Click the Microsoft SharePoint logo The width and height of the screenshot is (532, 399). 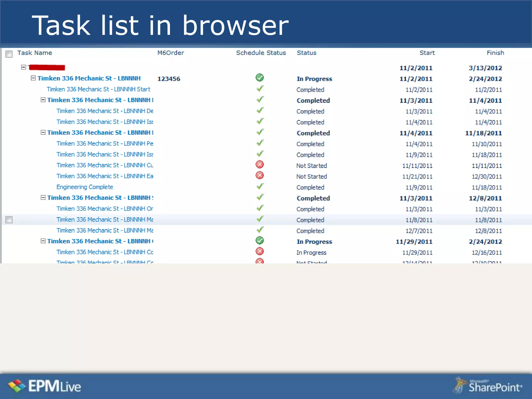point(488,385)
